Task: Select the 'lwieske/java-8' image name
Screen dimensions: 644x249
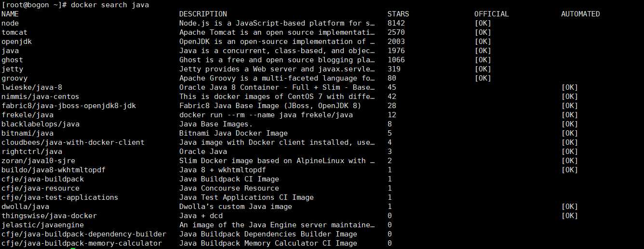Action: (x=32, y=87)
